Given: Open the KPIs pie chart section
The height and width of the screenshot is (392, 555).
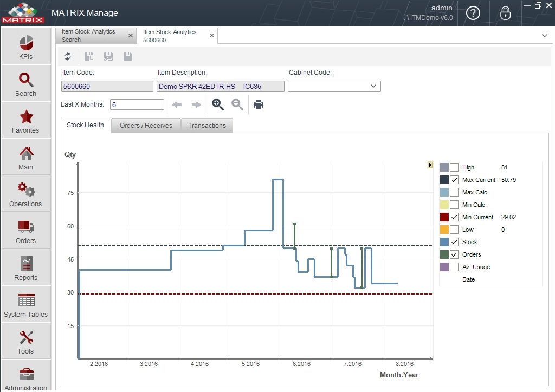Looking at the screenshot, I should click(x=26, y=47).
